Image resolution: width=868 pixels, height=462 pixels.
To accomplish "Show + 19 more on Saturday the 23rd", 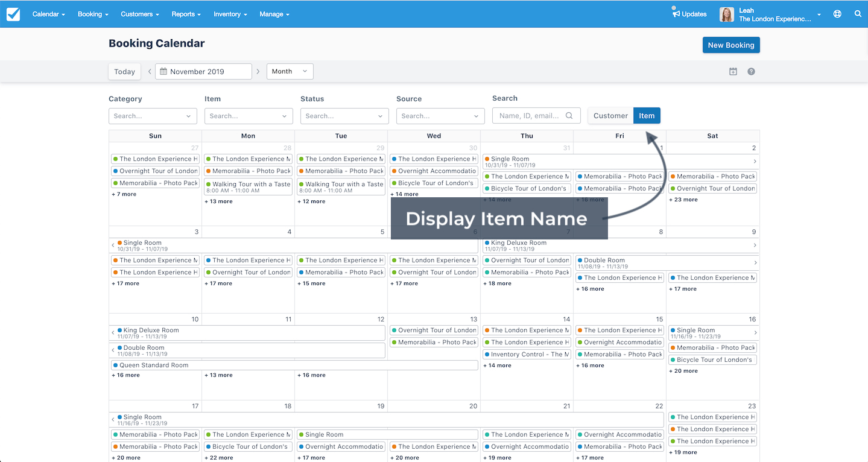I will 683,452.
